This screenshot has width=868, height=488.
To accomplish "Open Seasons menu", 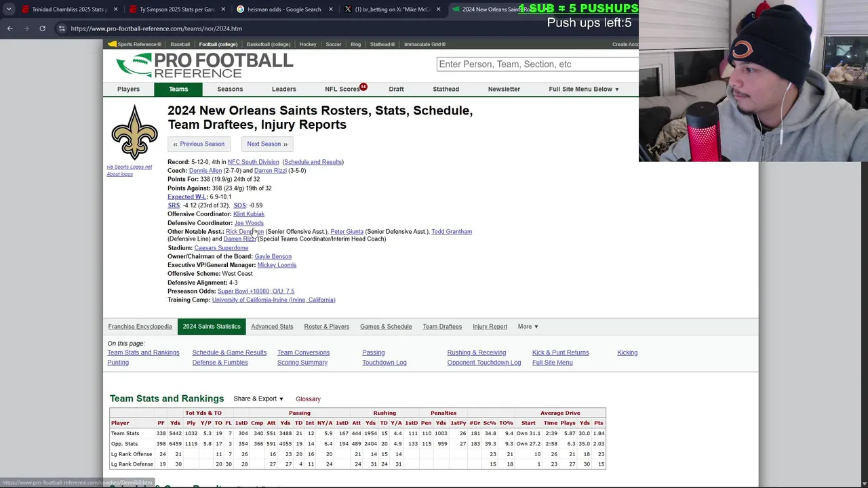I will (x=230, y=89).
